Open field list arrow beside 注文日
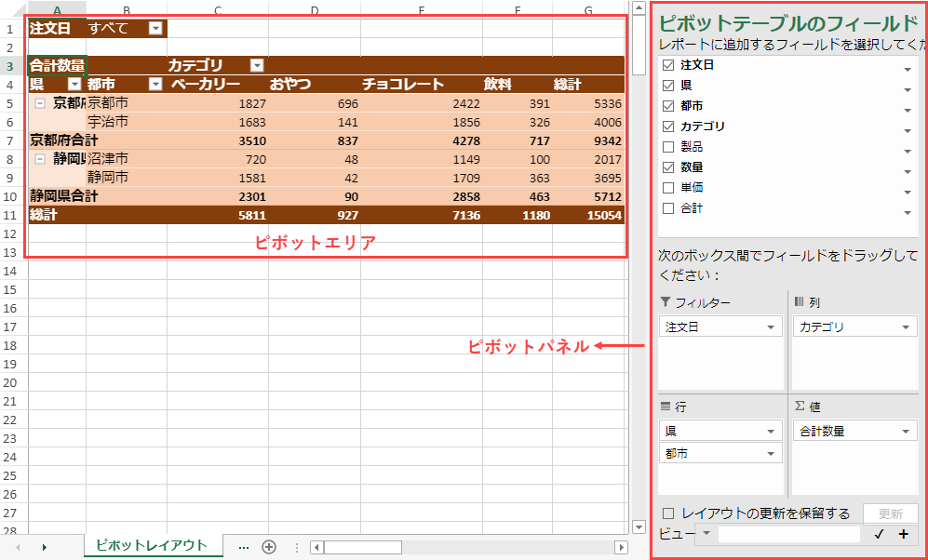The image size is (928, 560). click(x=908, y=71)
